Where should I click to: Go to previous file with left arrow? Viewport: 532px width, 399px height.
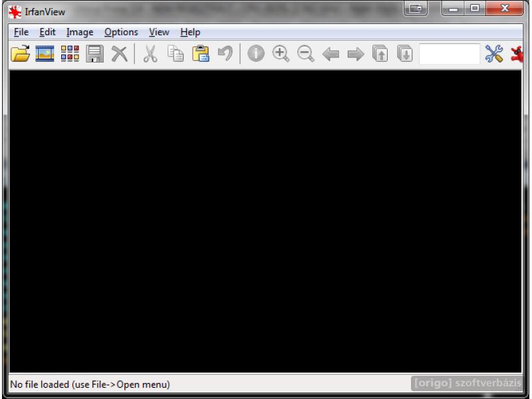(331, 54)
